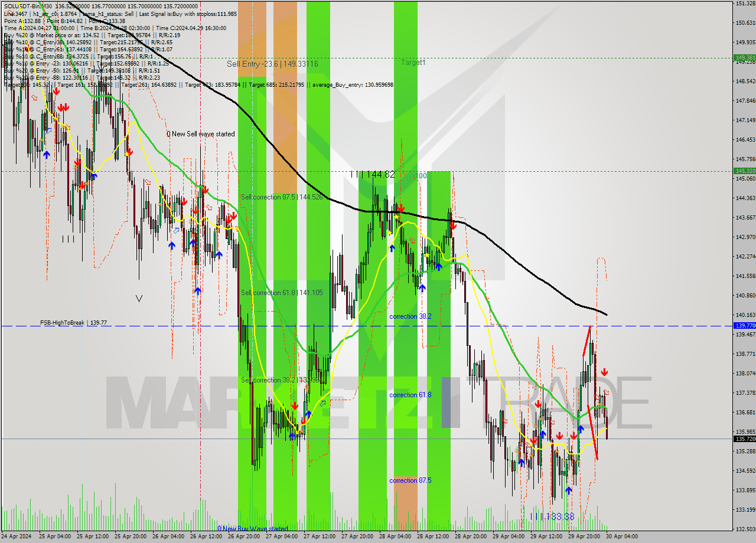Click the blue 139.770 price tag
756x543 pixels.
(745, 325)
